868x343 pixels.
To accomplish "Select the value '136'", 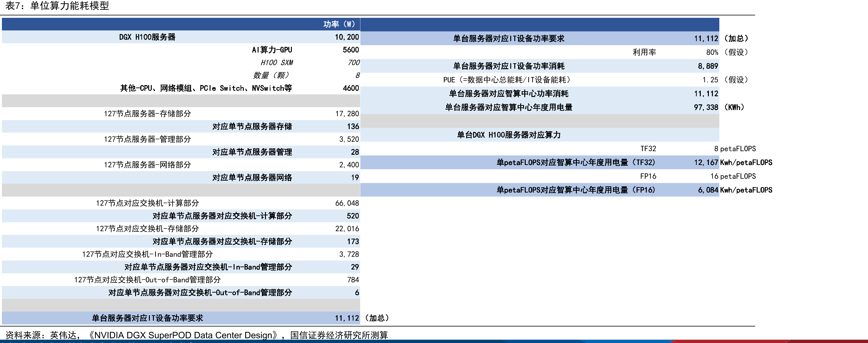I will click(x=353, y=126).
